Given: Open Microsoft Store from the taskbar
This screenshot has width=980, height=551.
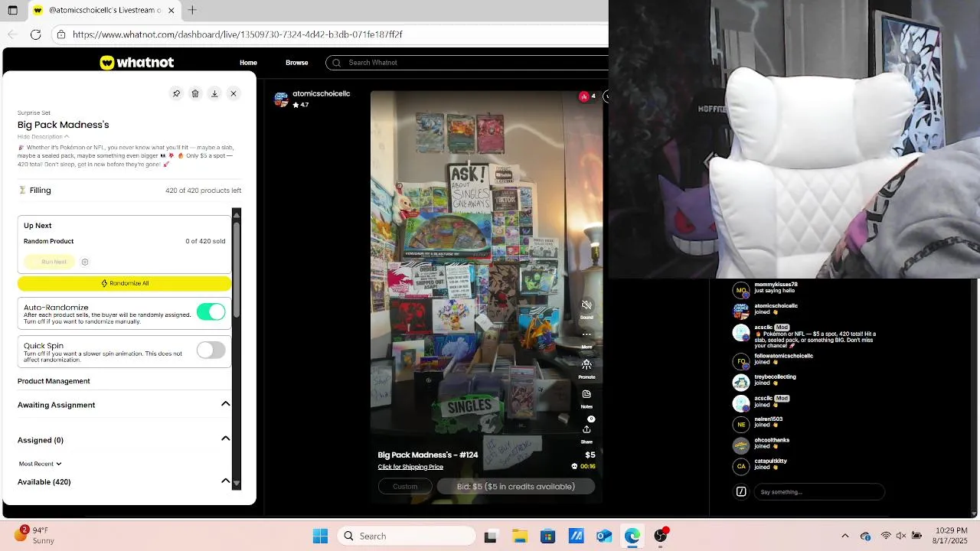Looking at the screenshot, I should [547, 536].
